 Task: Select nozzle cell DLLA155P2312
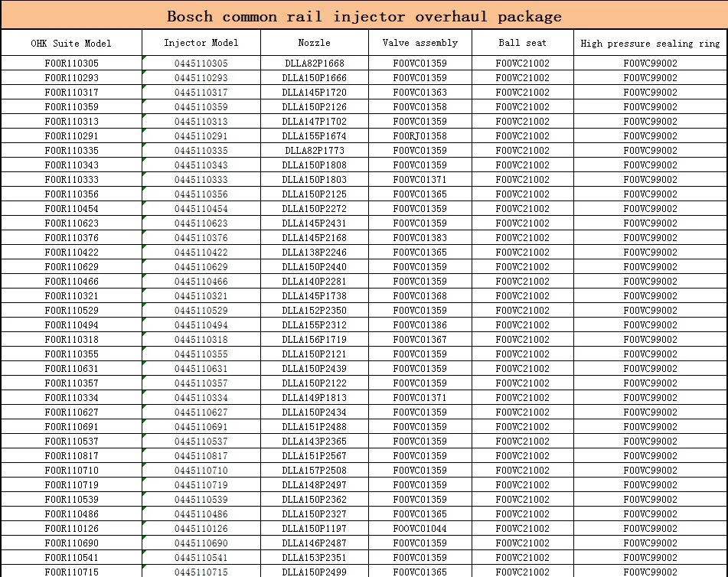[x=315, y=325]
